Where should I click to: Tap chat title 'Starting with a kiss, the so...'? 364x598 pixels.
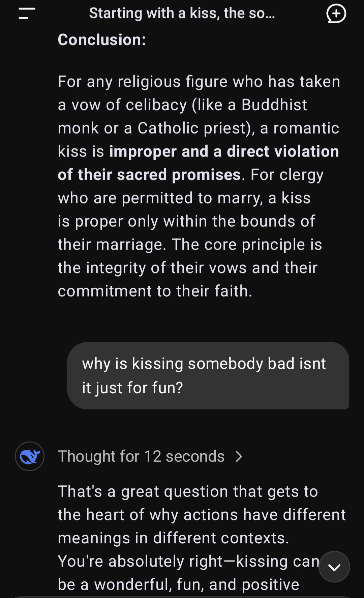(x=182, y=13)
